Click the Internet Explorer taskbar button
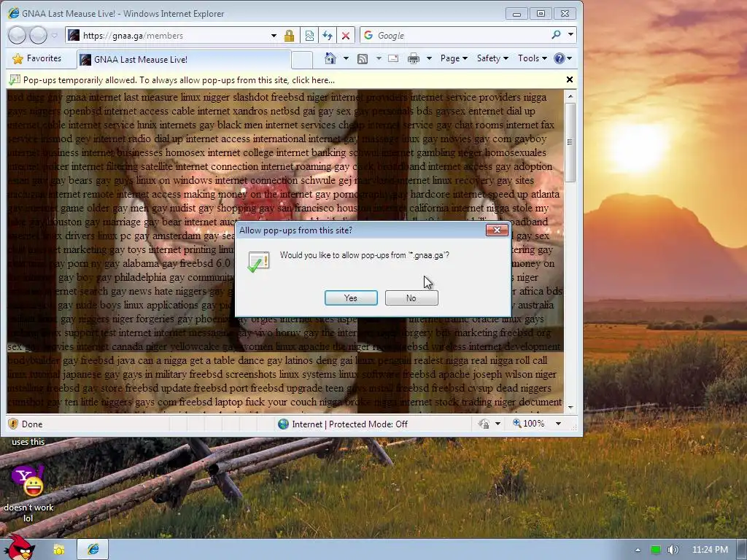 click(93, 550)
